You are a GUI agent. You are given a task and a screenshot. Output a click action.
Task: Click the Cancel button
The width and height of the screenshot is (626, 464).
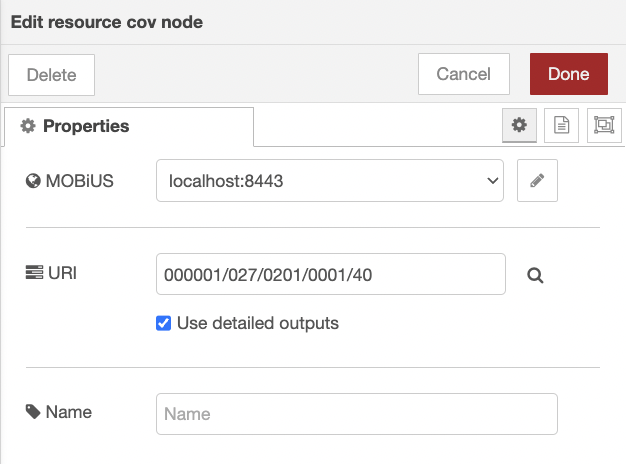[x=463, y=74]
